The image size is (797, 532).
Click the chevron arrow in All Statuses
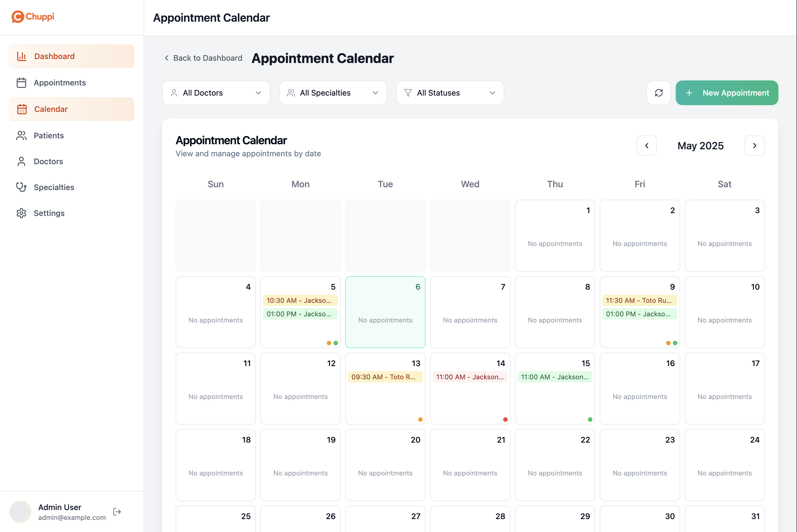[x=492, y=93]
